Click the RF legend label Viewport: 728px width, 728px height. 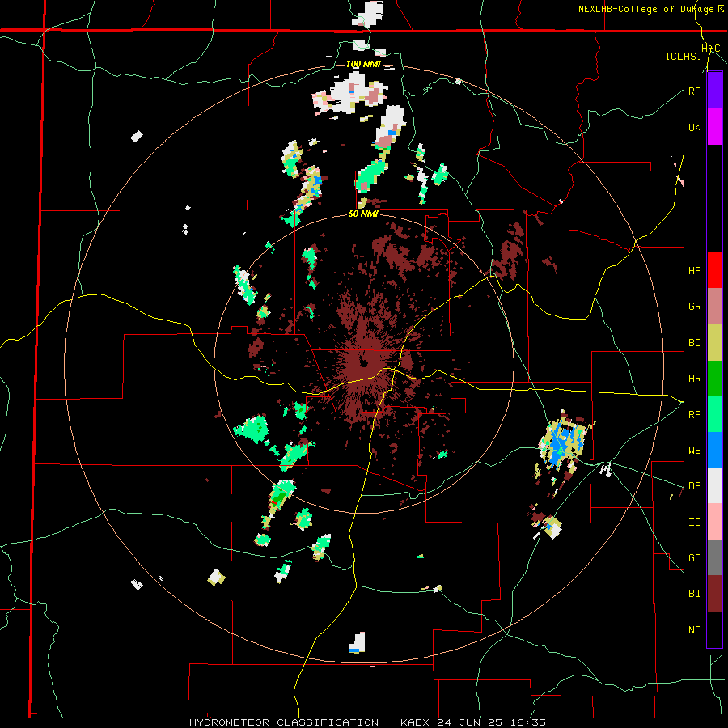[x=694, y=91]
